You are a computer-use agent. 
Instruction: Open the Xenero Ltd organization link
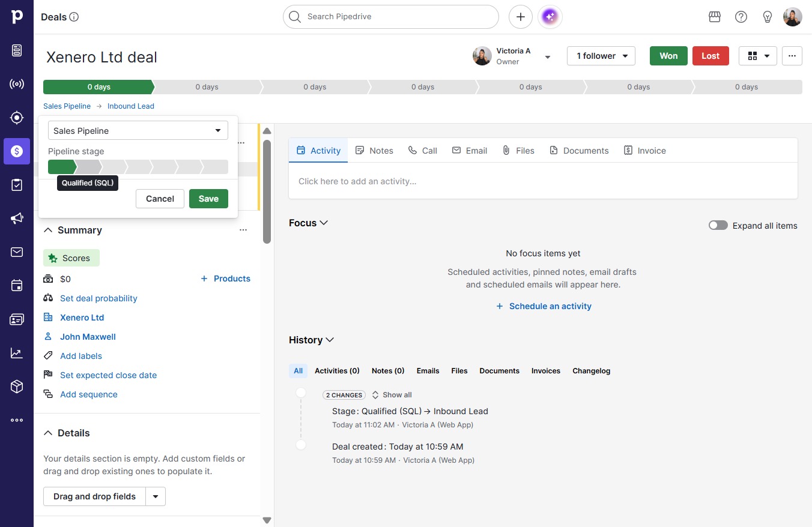point(82,318)
